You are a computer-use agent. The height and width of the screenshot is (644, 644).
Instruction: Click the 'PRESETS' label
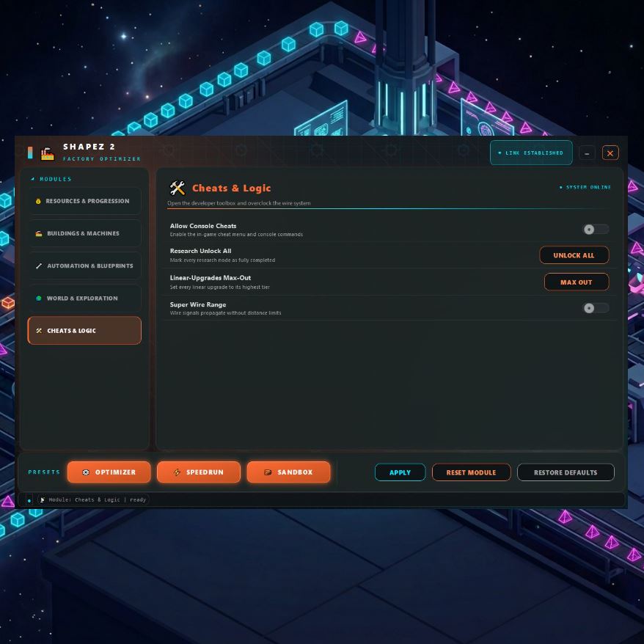pyautogui.click(x=44, y=472)
